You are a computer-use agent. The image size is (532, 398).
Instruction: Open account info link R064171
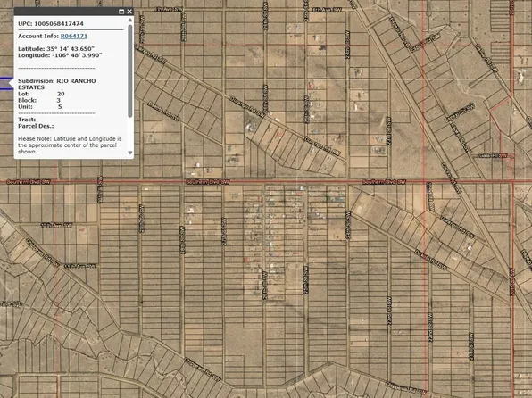pyautogui.click(x=73, y=36)
